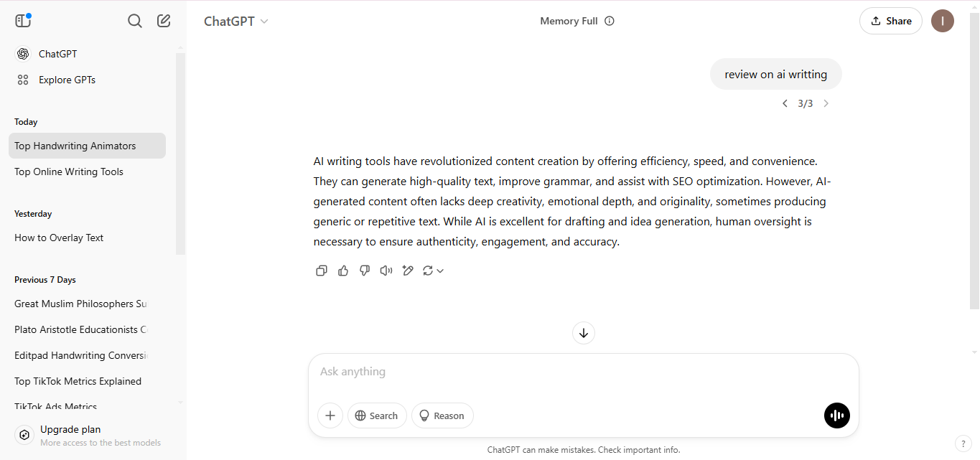Give the response a thumbs down

click(x=365, y=271)
